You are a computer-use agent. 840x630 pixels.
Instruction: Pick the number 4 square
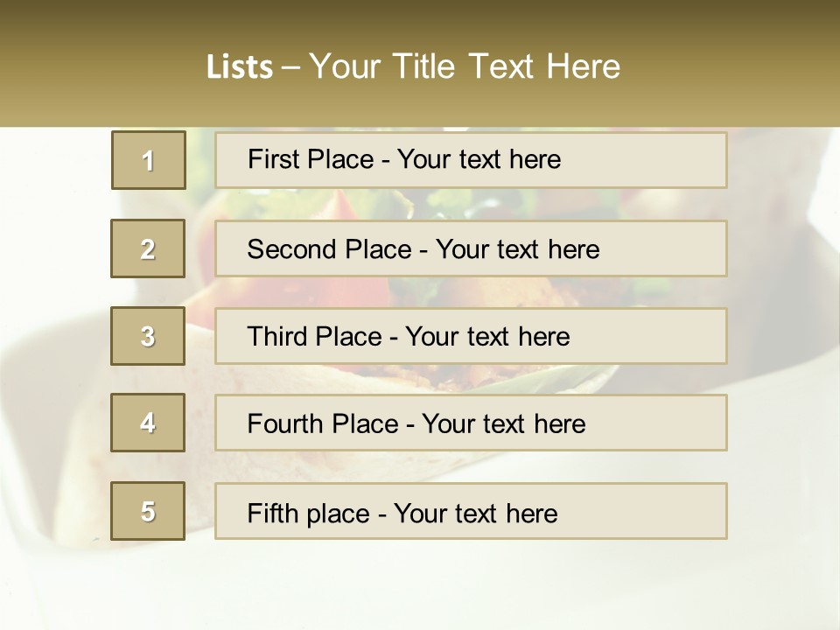point(148,423)
